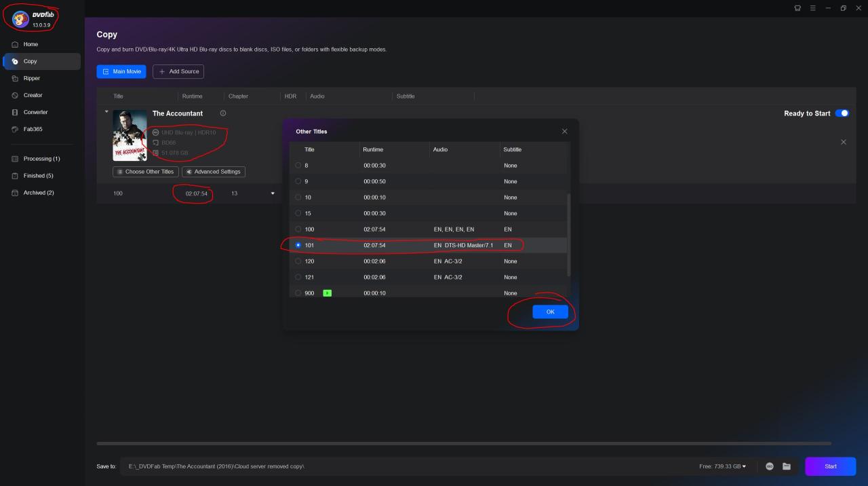Switch to the Converter module
868x486 pixels.
[41, 112]
